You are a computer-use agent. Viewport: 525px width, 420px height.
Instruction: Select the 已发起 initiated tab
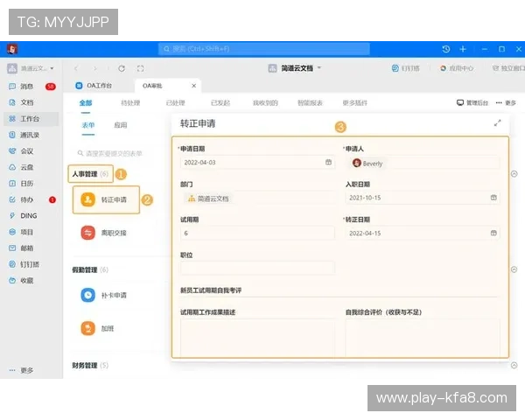pyautogui.click(x=220, y=103)
